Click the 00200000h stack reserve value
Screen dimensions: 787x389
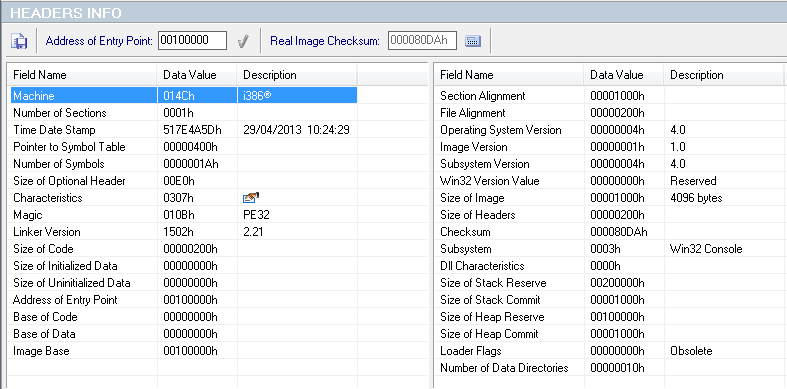tap(617, 283)
